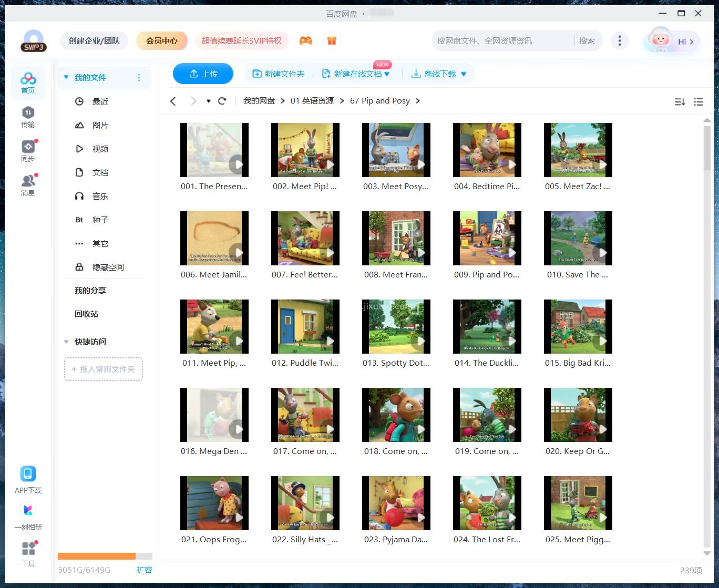Open 我的文件 three-dot options
The height and width of the screenshot is (588, 719).
[x=139, y=78]
